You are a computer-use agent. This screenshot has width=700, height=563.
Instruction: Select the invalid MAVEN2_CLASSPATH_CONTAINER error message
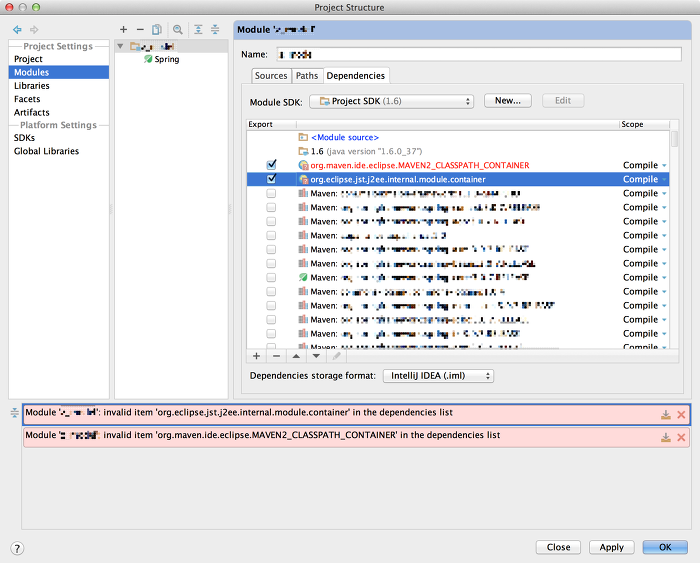tap(356, 437)
